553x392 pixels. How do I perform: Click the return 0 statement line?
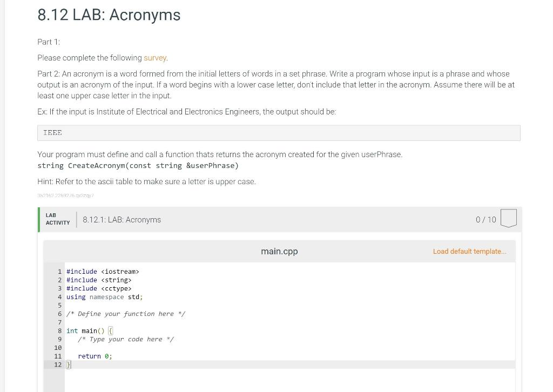[95, 356]
